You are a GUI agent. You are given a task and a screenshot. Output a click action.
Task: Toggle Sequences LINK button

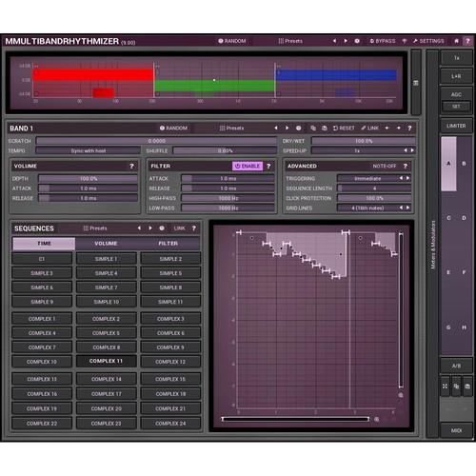(x=179, y=228)
